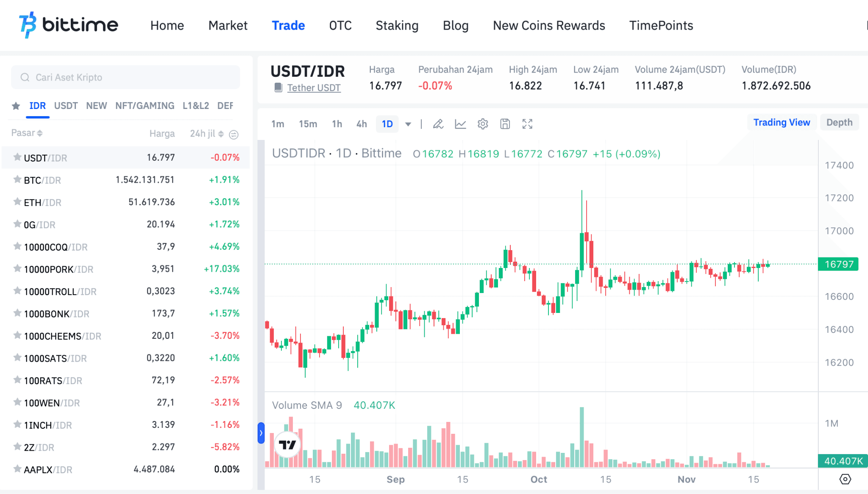The width and height of the screenshot is (868, 494).
Task: Open chart scale settings hexagon icon
Action: (845, 479)
